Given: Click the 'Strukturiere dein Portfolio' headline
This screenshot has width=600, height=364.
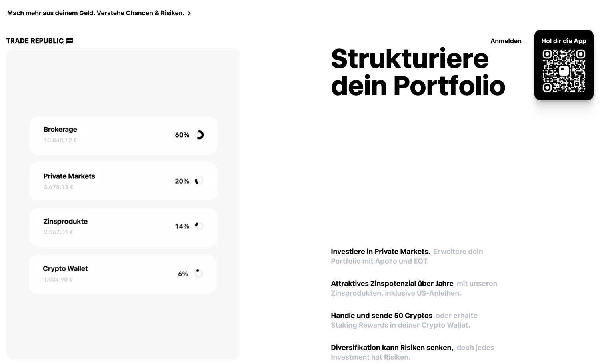Looking at the screenshot, I should pyautogui.click(x=418, y=72).
